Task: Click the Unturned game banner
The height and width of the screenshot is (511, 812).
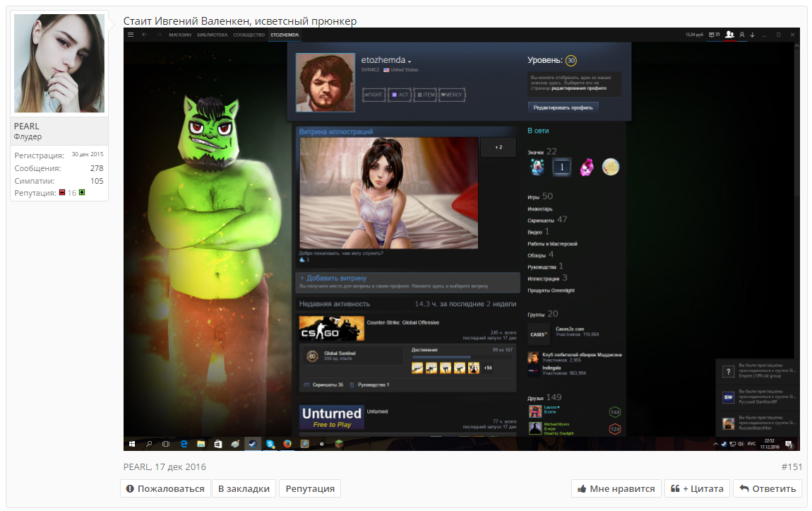Action: [x=331, y=417]
